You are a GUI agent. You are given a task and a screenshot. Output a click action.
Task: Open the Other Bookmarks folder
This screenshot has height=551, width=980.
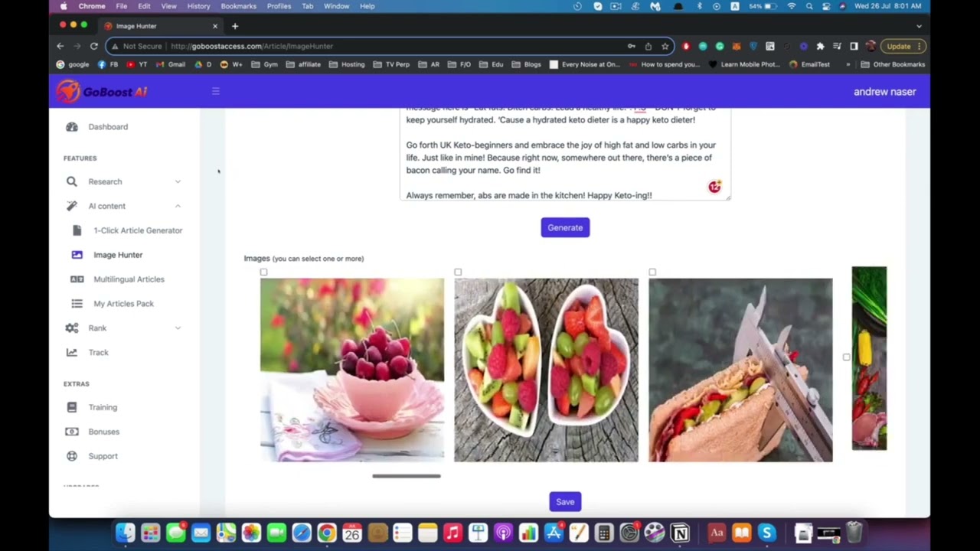[893, 64]
